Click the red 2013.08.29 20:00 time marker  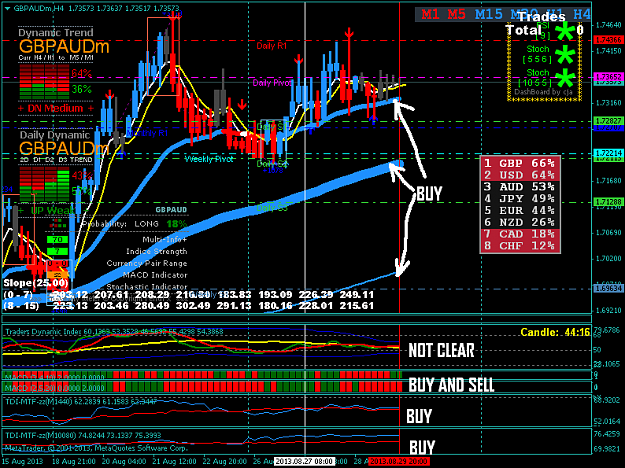click(399, 461)
